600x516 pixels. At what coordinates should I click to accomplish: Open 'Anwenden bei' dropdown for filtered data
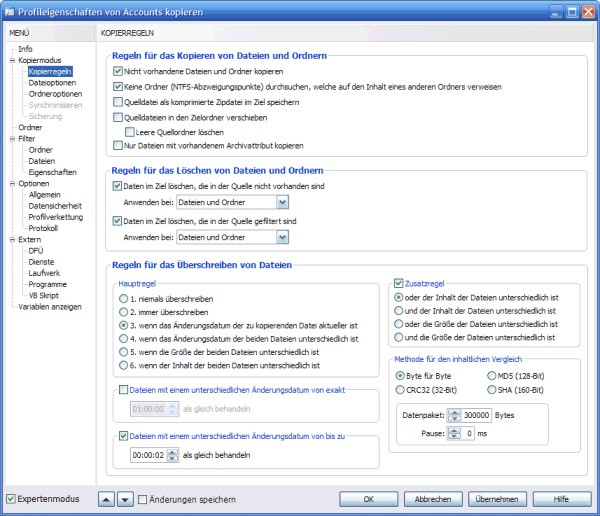point(282,237)
